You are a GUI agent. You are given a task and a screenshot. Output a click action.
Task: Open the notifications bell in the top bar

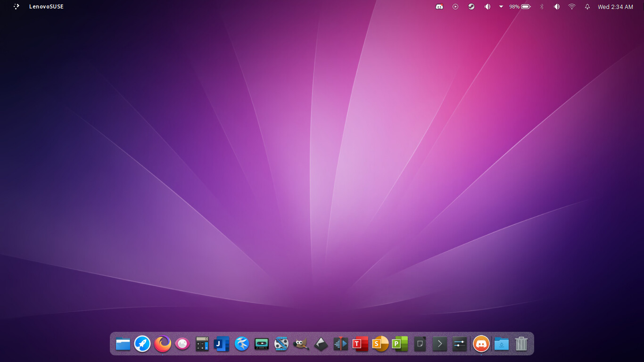[587, 7]
